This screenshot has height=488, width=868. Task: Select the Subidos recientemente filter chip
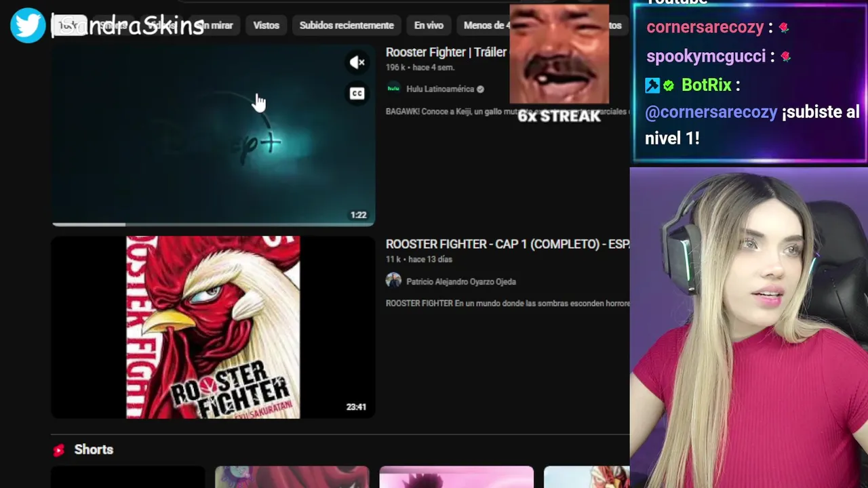tap(347, 25)
